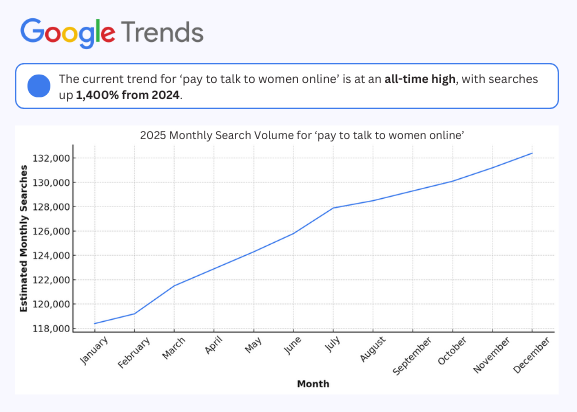
Task: Click the 'January' x-axis label
Action: [x=94, y=350]
